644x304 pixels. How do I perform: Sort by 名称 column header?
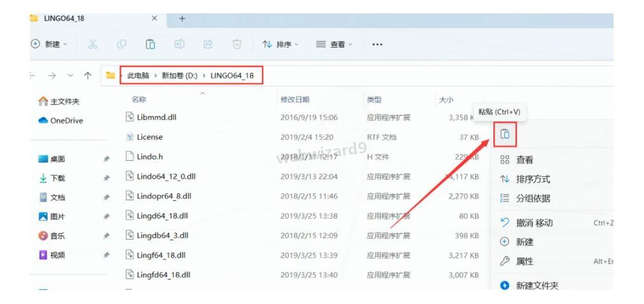[139, 99]
